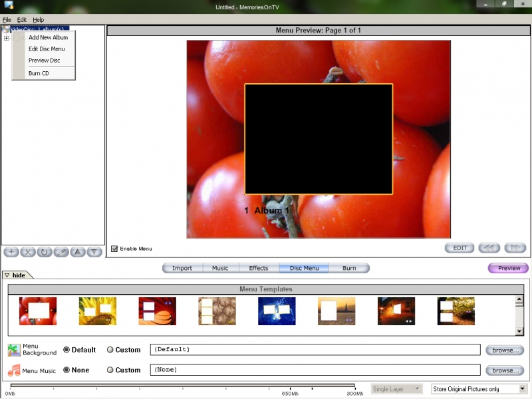Move album up with the up arrow icon
The width and height of the screenshot is (532, 399).
click(x=78, y=252)
